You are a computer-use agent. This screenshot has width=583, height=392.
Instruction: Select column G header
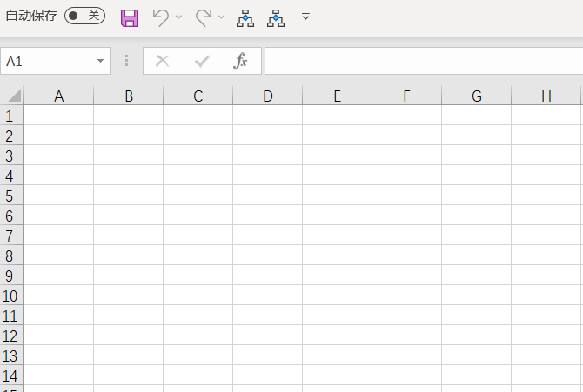pyautogui.click(x=477, y=96)
